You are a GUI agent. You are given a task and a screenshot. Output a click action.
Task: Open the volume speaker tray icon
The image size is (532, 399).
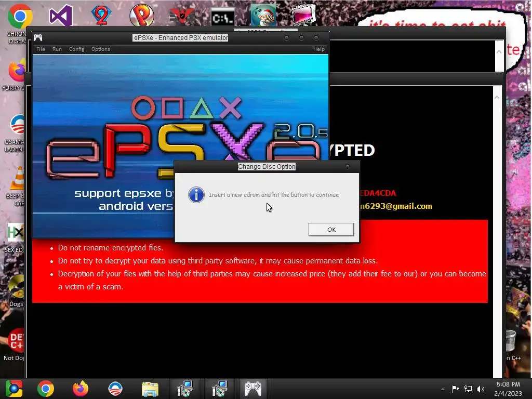(x=481, y=389)
